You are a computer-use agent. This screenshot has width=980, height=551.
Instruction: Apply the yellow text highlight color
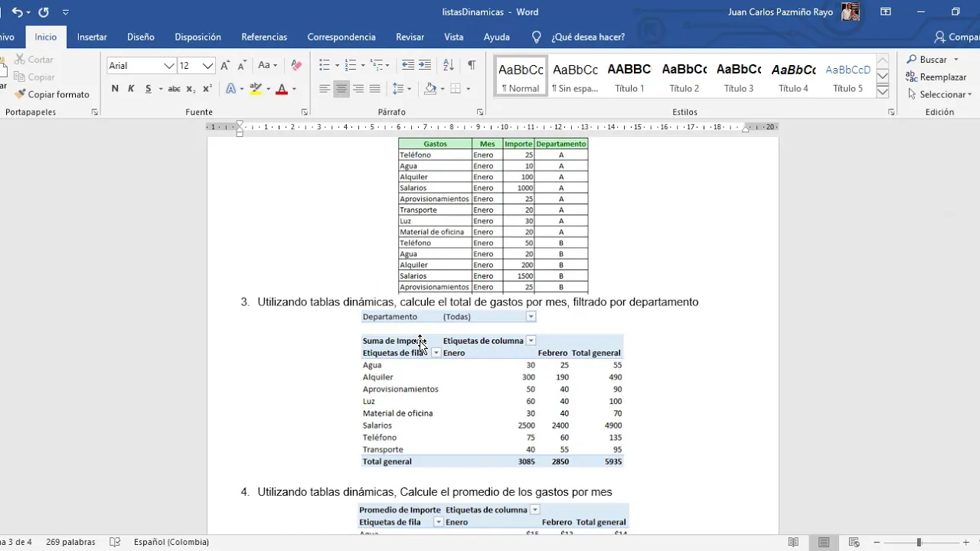click(256, 89)
